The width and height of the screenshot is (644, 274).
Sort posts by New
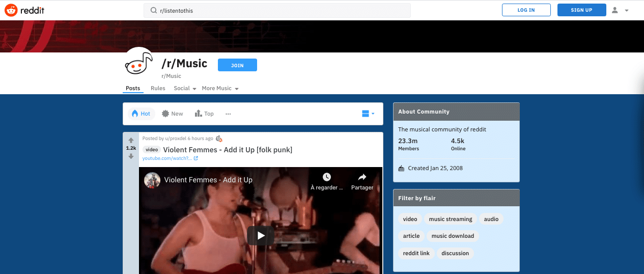click(172, 114)
